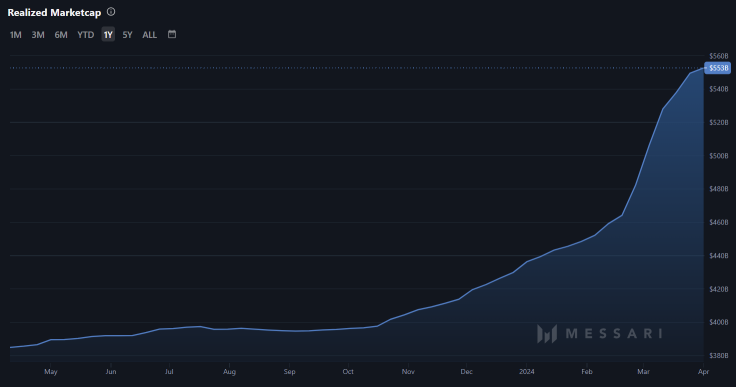Click the $520B y-axis label
Image resolution: width=736 pixels, height=387 pixels.
click(x=719, y=122)
